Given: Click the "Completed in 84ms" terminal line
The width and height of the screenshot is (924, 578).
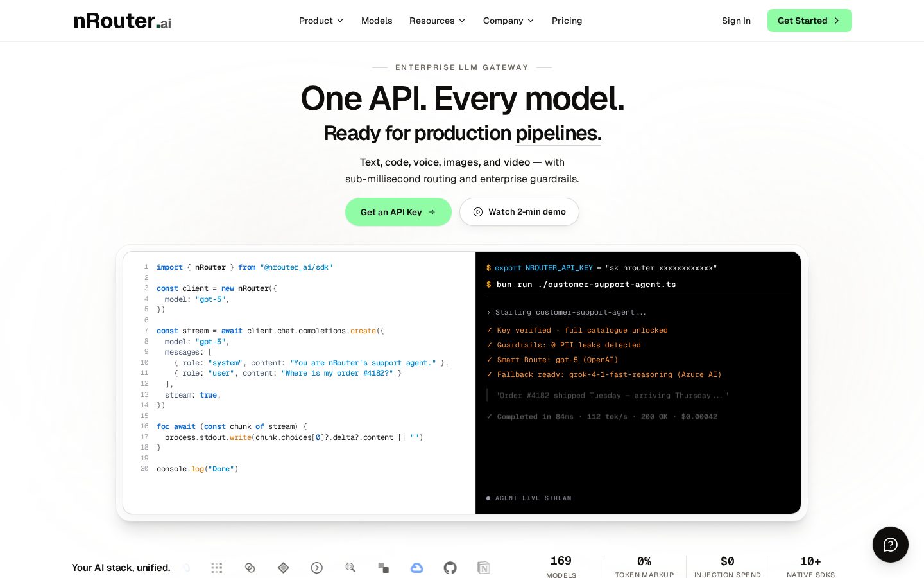Looking at the screenshot, I should [x=603, y=417].
